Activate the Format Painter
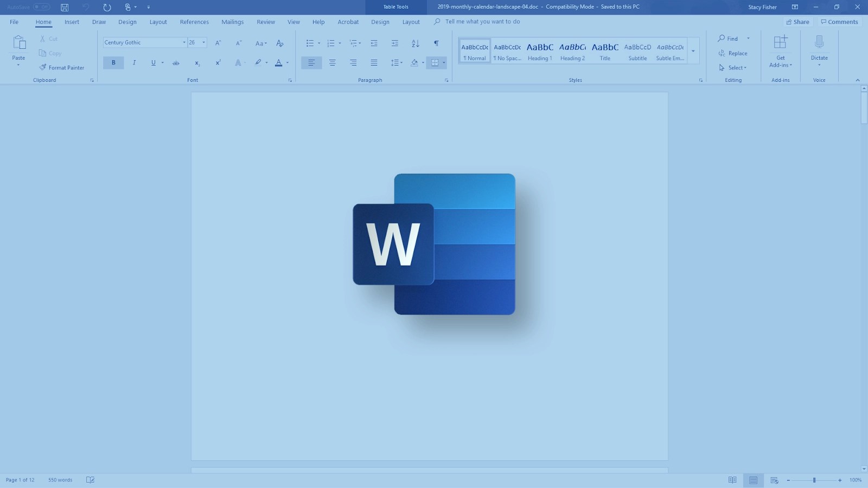 62,67
